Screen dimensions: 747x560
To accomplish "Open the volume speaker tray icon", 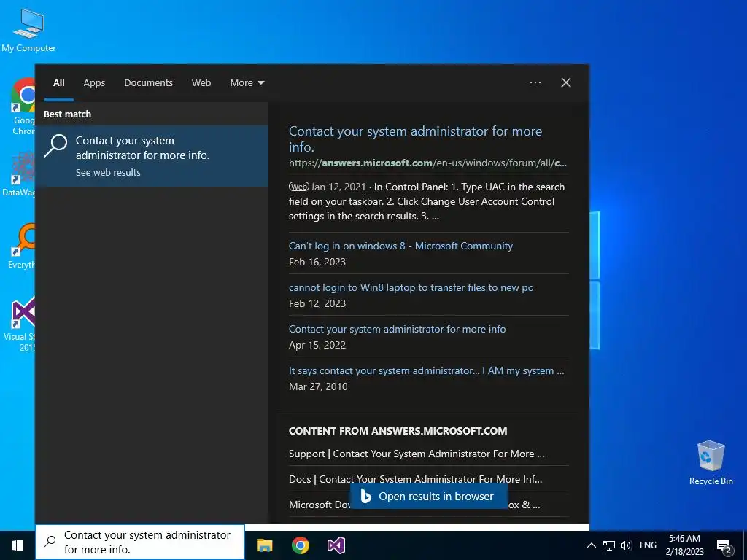I will tap(626, 545).
